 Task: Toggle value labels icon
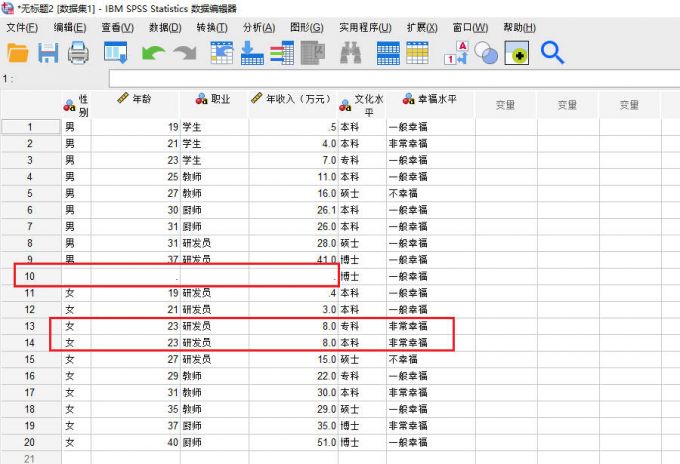click(x=456, y=53)
